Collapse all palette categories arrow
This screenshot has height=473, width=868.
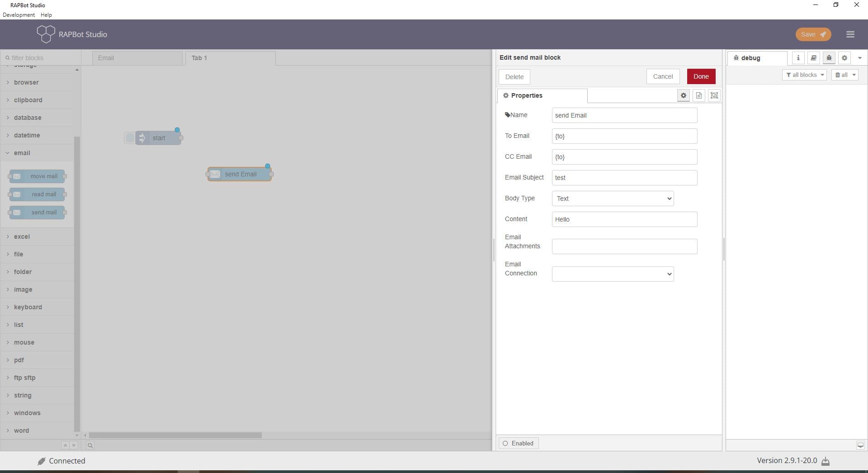click(x=65, y=445)
